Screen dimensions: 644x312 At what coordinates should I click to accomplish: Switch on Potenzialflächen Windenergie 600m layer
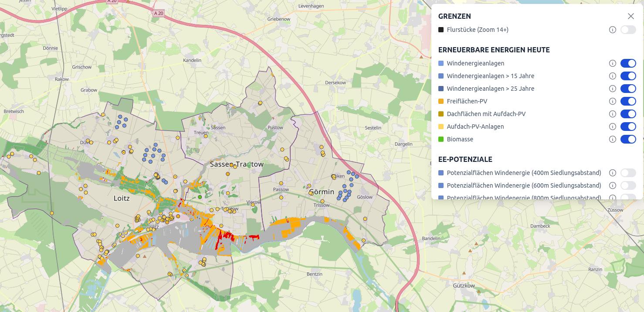coord(628,185)
